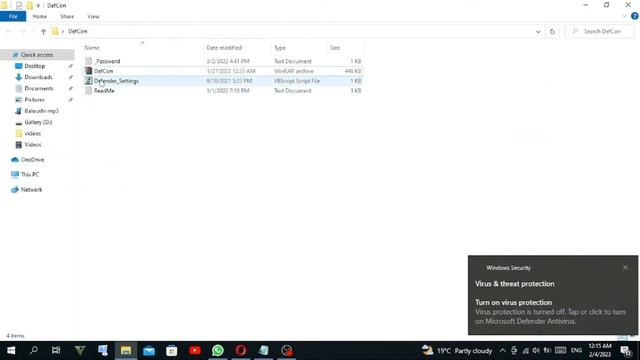Open Documents in navigation pane
The image size is (640, 360).
39,89
